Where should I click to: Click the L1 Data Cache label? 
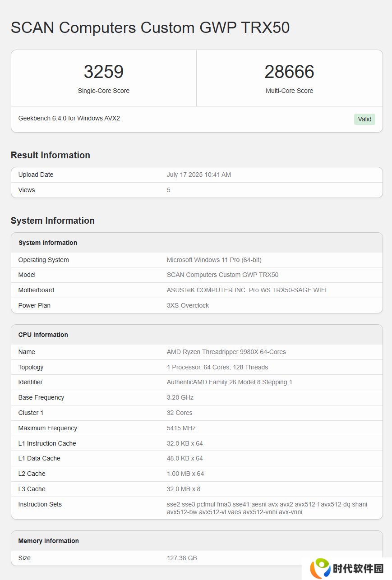39,458
